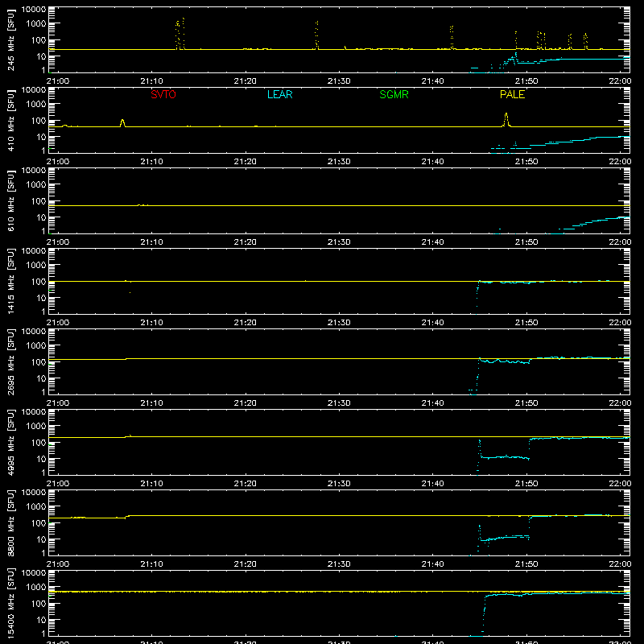
Task: Click 21:50 under the 1415 MHz plot
Action: click(x=526, y=323)
